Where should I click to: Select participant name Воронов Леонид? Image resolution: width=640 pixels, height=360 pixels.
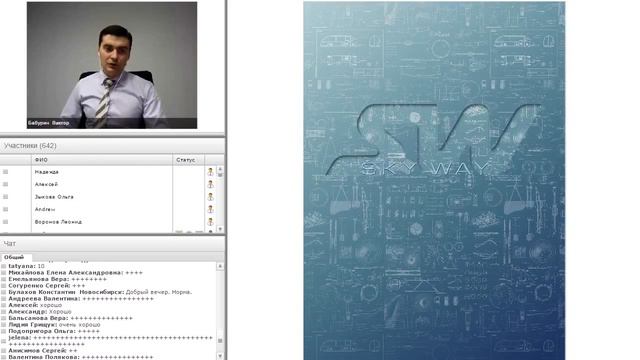(58, 222)
